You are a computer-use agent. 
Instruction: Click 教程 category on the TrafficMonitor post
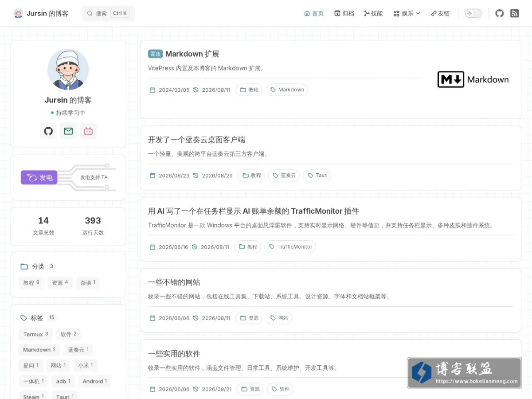[247, 246]
